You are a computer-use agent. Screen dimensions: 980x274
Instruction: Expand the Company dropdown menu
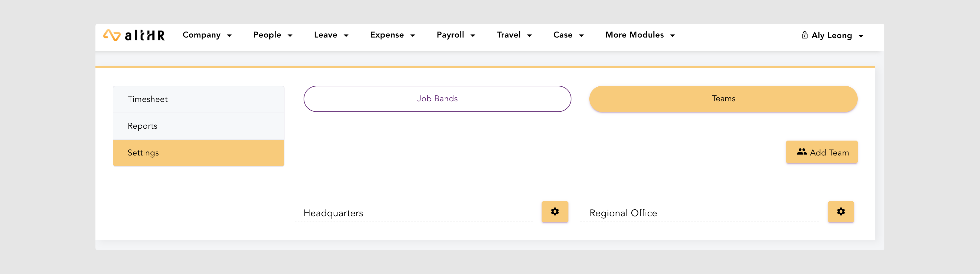click(x=207, y=35)
